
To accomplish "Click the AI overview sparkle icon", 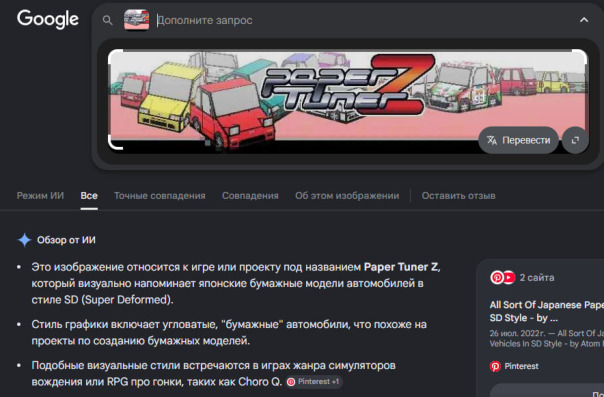I will coord(24,240).
